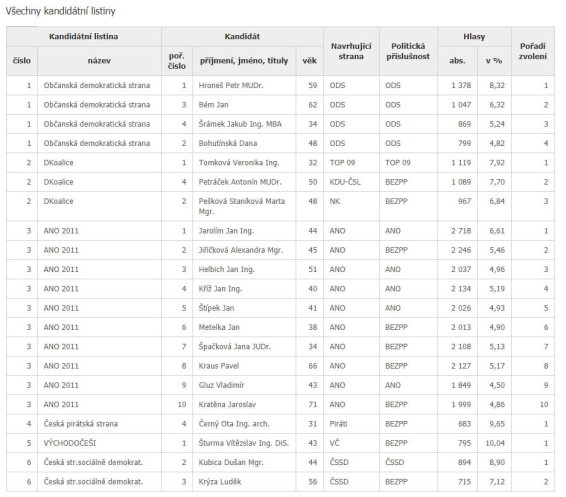Click vote count '869'
The height and width of the screenshot is (497, 566).
coord(464,124)
